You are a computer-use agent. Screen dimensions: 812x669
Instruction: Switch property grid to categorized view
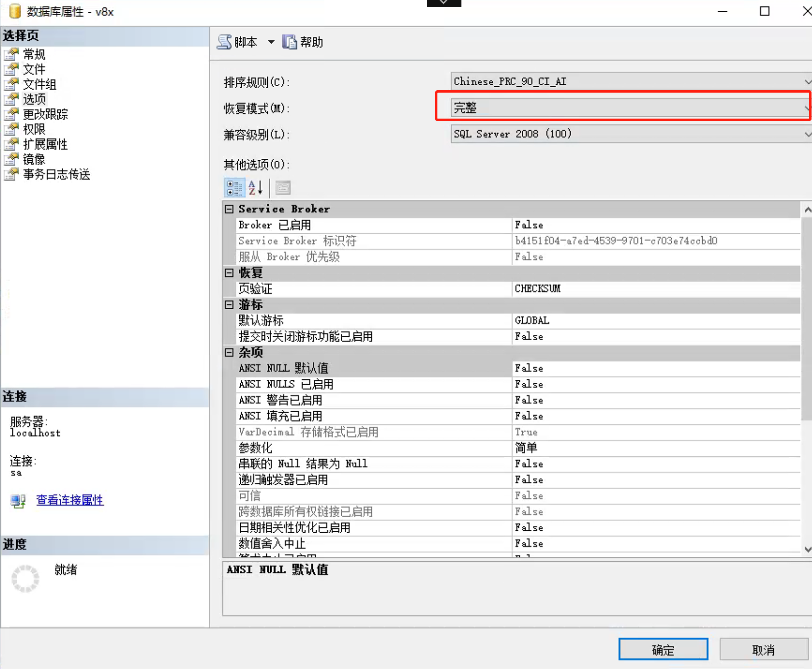pyautogui.click(x=234, y=188)
